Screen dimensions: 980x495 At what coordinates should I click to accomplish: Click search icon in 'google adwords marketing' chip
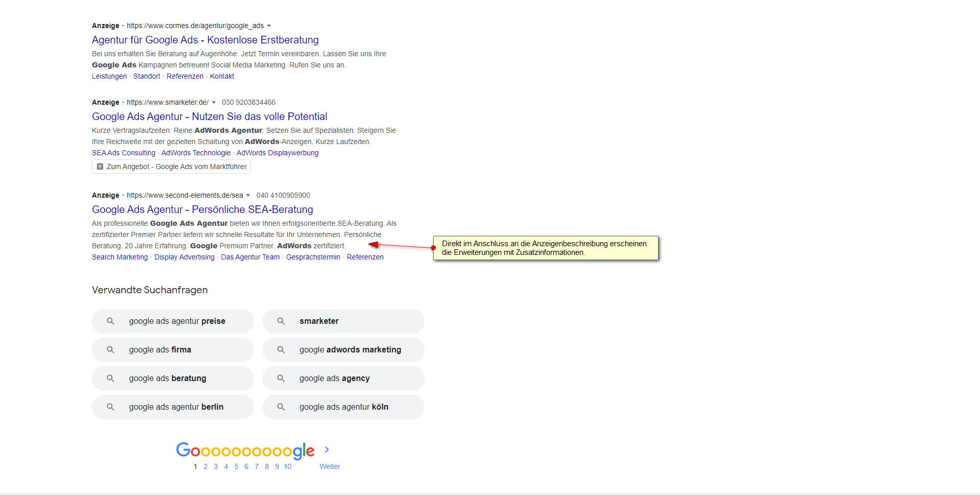click(281, 350)
